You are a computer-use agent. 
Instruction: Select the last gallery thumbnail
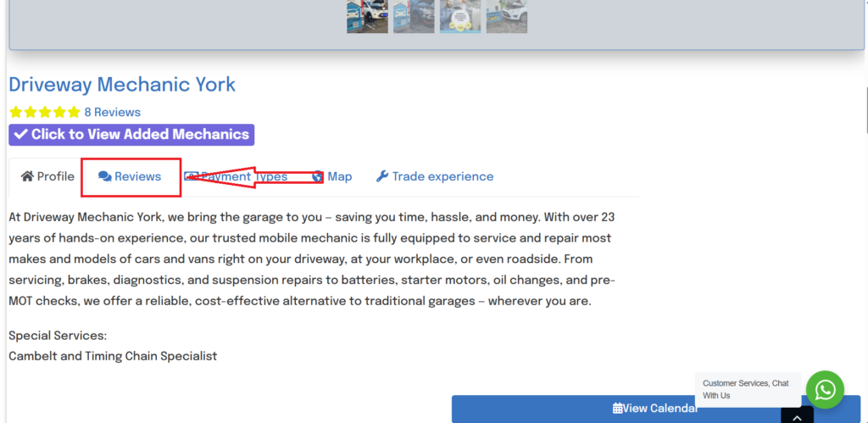click(506, 16)
